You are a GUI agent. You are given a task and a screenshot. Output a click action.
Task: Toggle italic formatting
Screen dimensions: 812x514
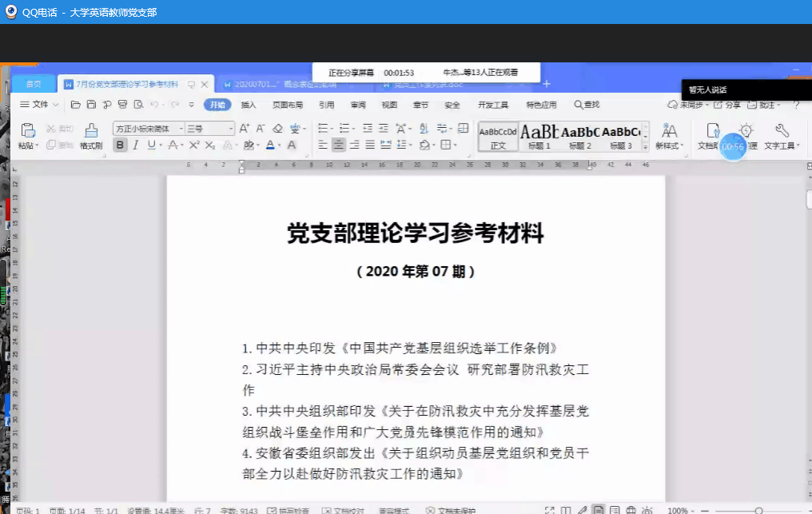pos(136,145)
